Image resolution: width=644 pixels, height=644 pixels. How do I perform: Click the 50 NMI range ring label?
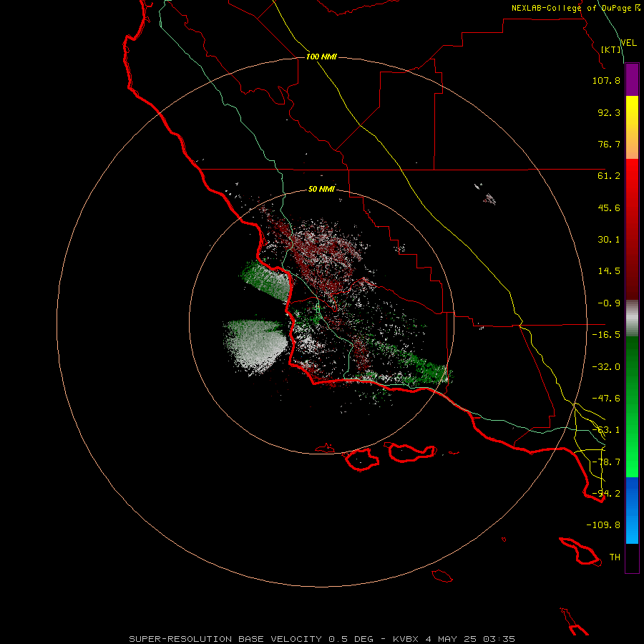[x=321, y=189]
